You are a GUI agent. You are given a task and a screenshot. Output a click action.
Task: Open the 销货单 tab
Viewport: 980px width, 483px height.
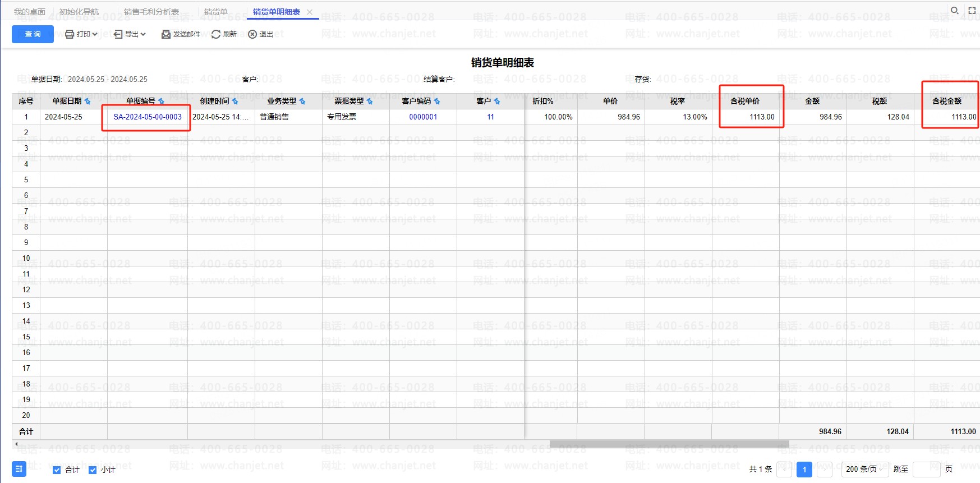tap(216, 12)
